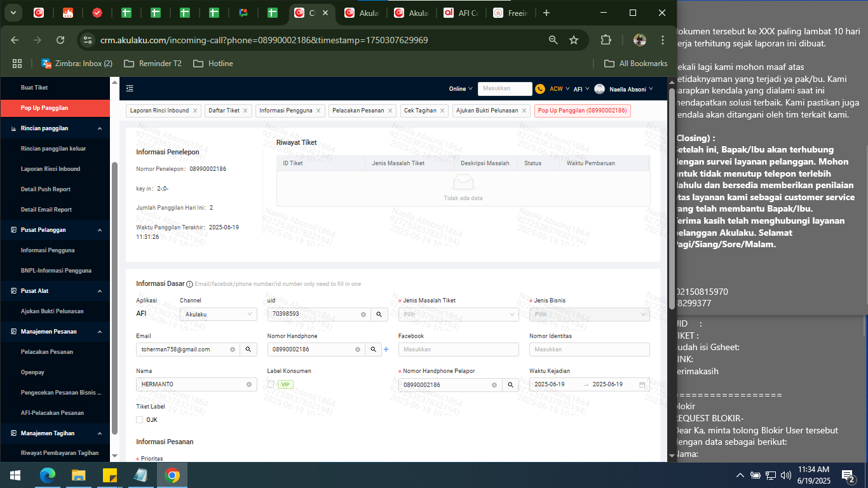Select Pop Up Panggilan (08990002186) tab
The width and height of the screenshot is (868, 488).
pos(583,111)
